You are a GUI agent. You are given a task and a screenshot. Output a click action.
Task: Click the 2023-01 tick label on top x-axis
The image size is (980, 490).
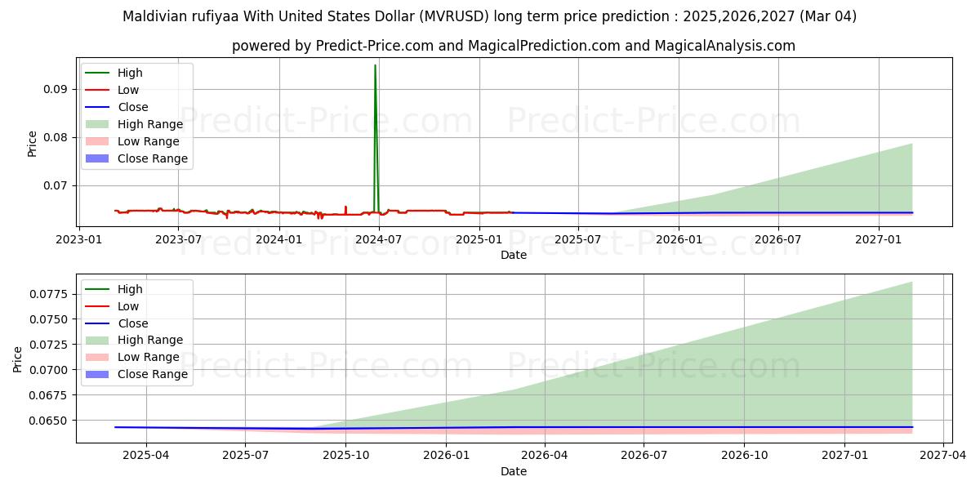[78, 239]
